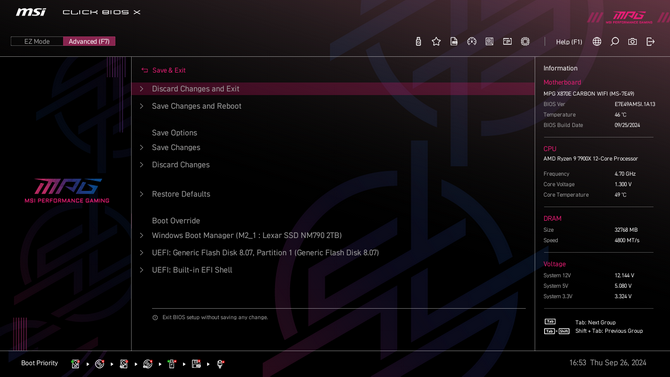670x377 pixels.
Task: Click the BIOS Build Date value 09/25/2024
Action: pos(627,125)
